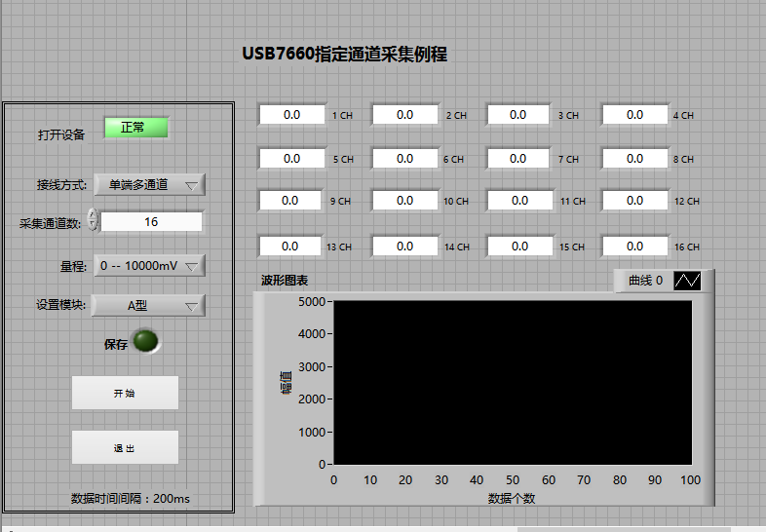This screenshot has width=766, height=532.
Task: Click the 采集通道数 field showing 16
Action: point(151,222)
